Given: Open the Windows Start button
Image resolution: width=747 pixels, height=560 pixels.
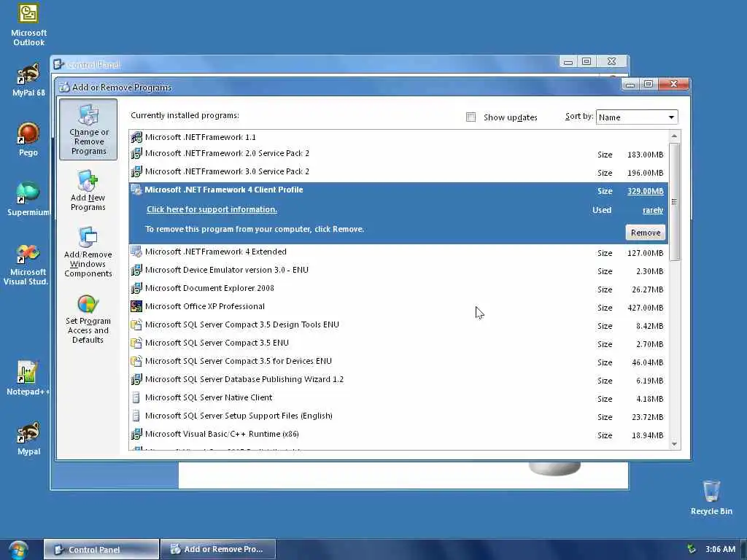Looking at the screenshot, I should coord(18,550).
